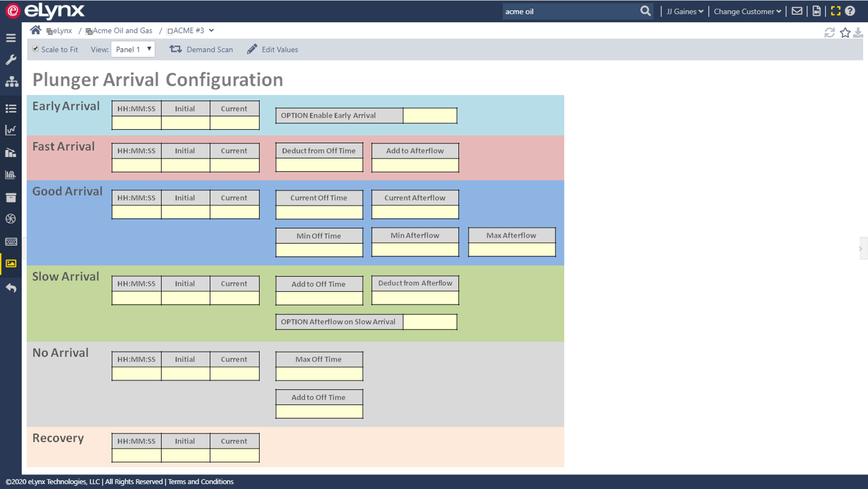Toggle the Scale to Fit checkbox
This screenshot has height=489, width=868.
pos(35,49)
